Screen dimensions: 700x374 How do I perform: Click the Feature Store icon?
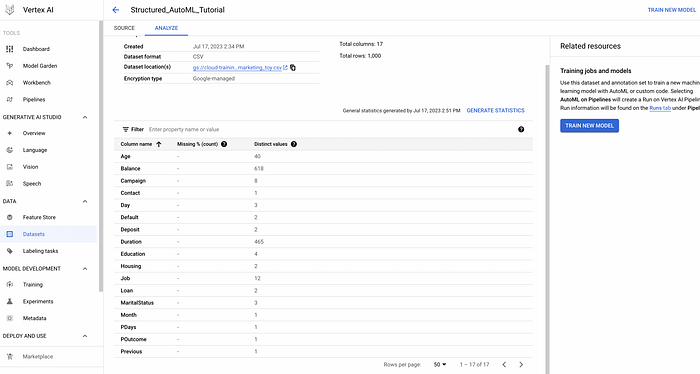click(9, 217)
